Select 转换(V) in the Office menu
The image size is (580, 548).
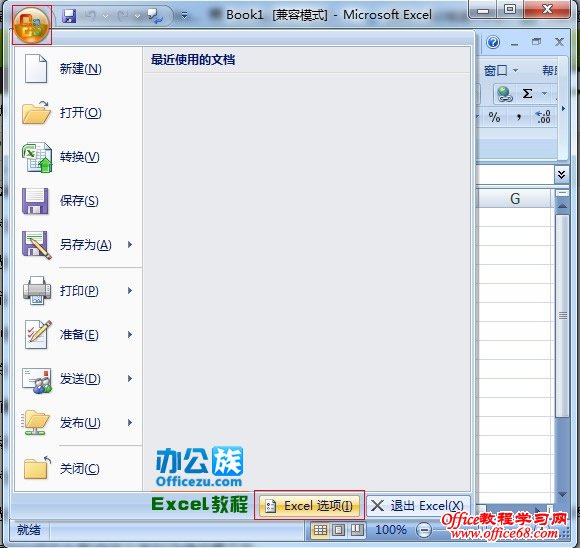point(78,157)
